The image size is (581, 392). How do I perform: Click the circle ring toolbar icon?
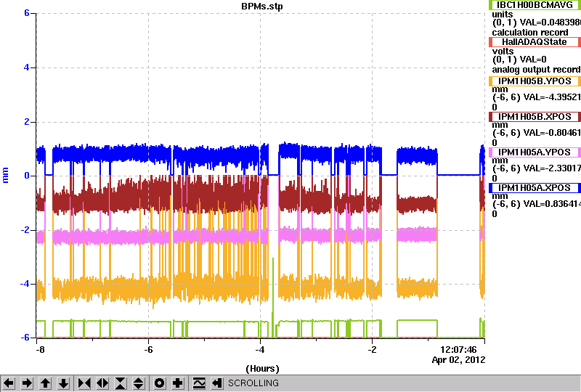tap(159, 383)
